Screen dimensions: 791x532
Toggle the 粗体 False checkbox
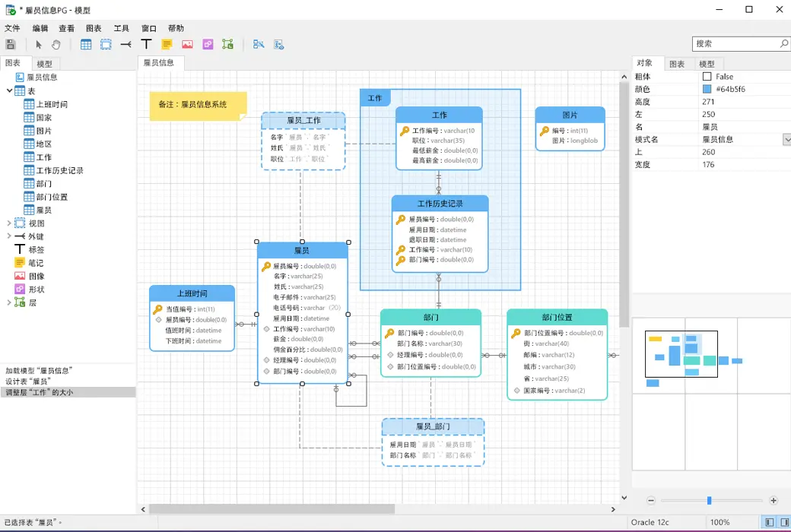pyautogui.click(x=707, y=77)
